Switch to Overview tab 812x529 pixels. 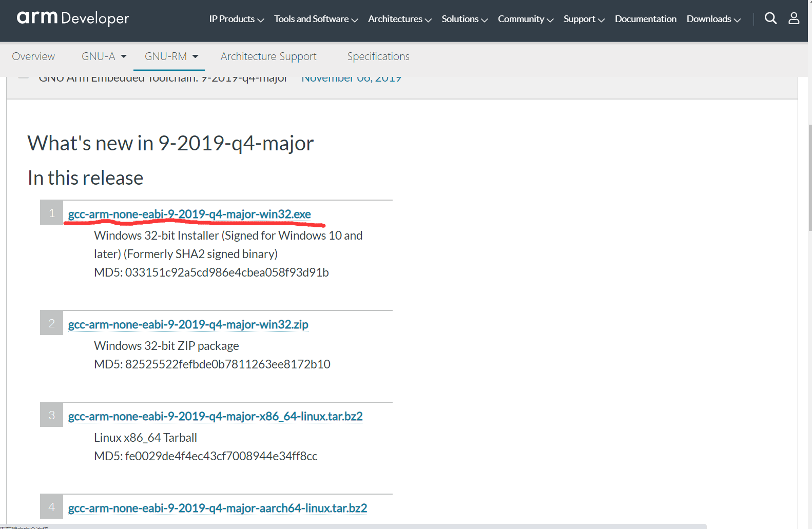tap(33, 56)
